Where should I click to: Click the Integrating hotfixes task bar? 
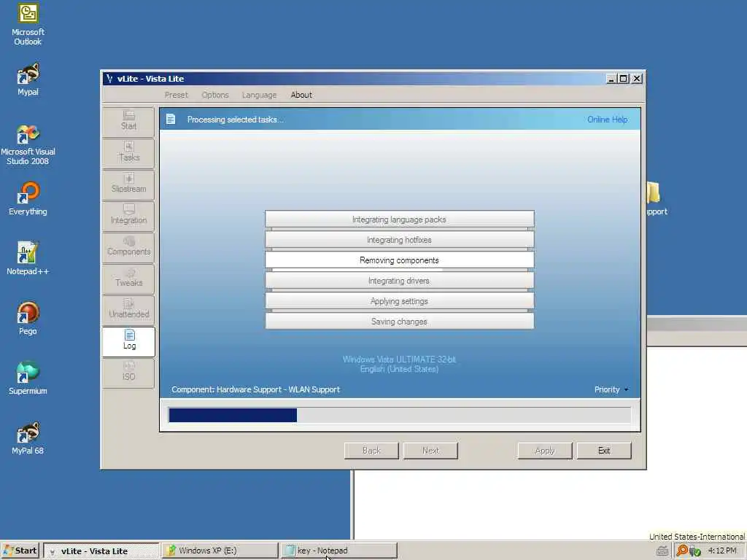point(399,240)
